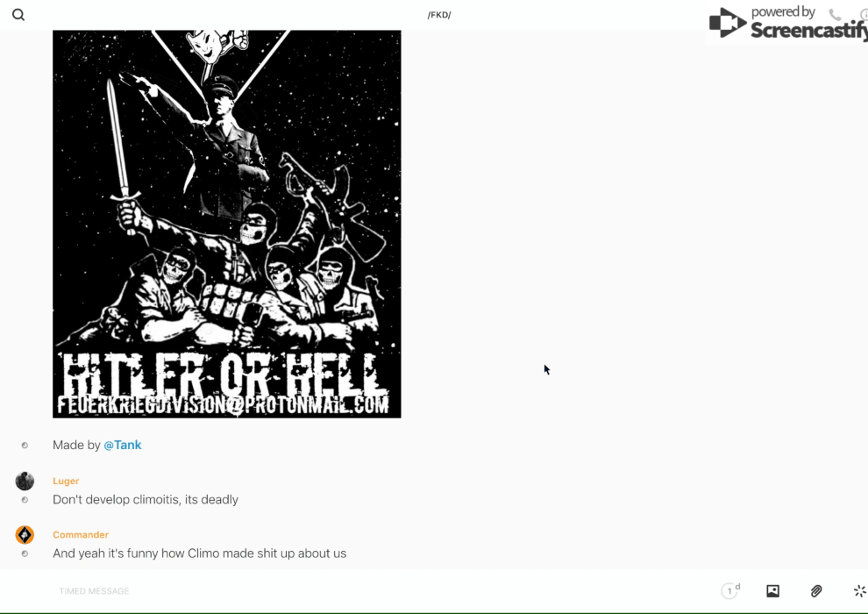Click timer indicator beside Commander's message
Viewport: 868px width, 614px height.
point(25,553)
